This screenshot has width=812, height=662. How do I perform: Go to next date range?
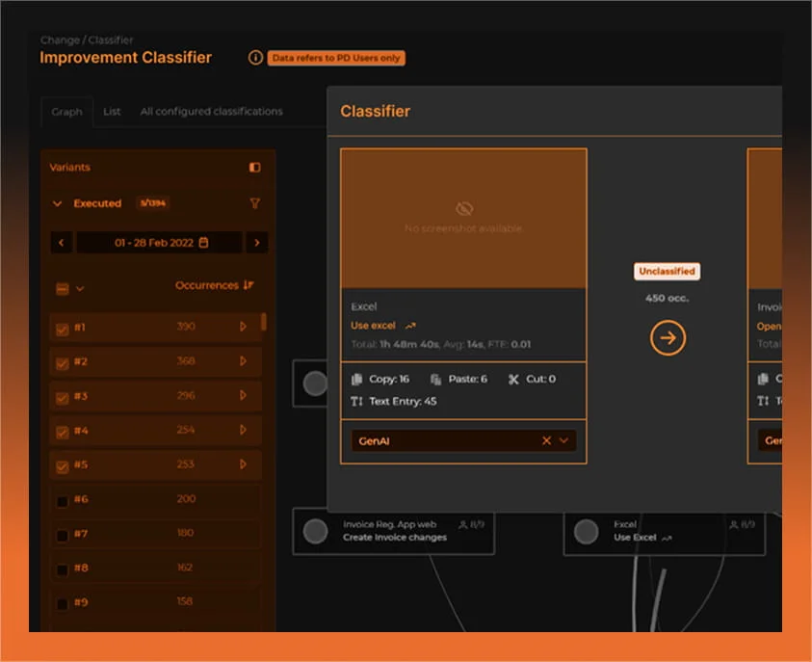click(256, 243)
